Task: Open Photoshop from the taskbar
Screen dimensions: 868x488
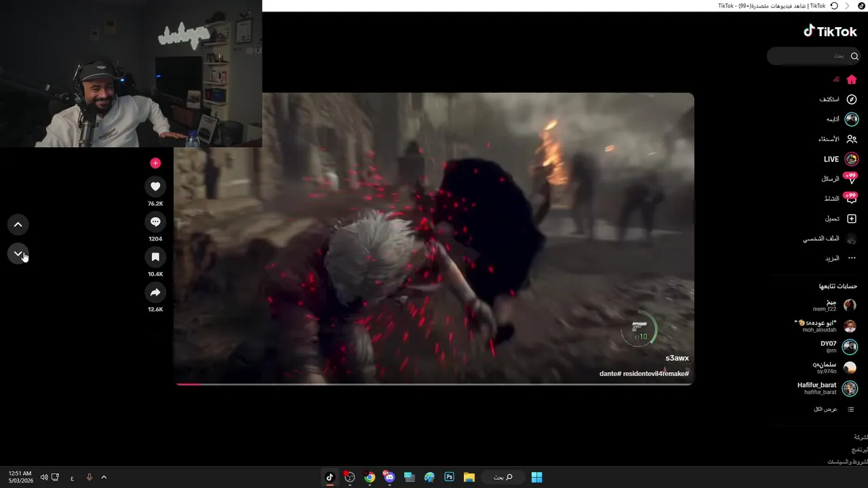Action: [x=449, y=477]
